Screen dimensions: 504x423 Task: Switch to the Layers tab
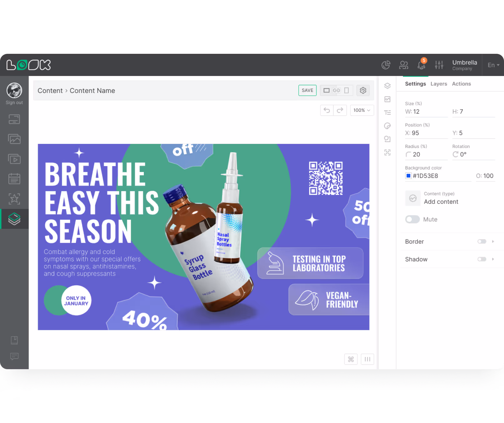pos(439,84)
